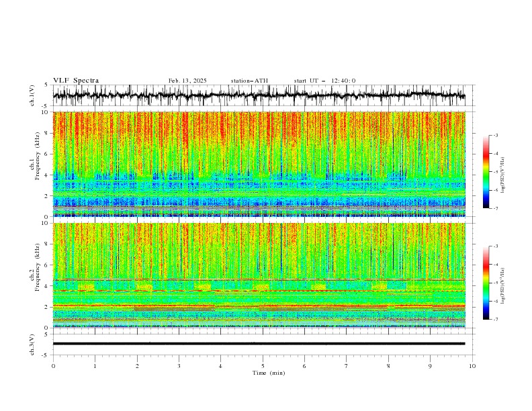532x411 pixels.
Task: Click the "Time (min)" x-axis label
Action: tap(269, 373)
